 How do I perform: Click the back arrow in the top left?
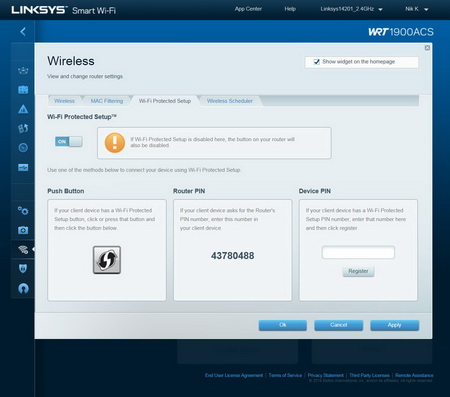[23, 32]
